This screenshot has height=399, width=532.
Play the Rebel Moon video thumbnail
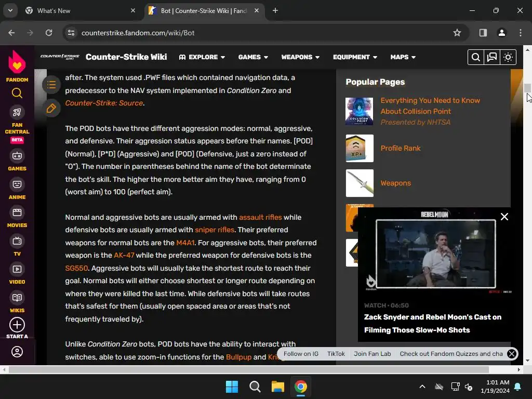point(436,254)
